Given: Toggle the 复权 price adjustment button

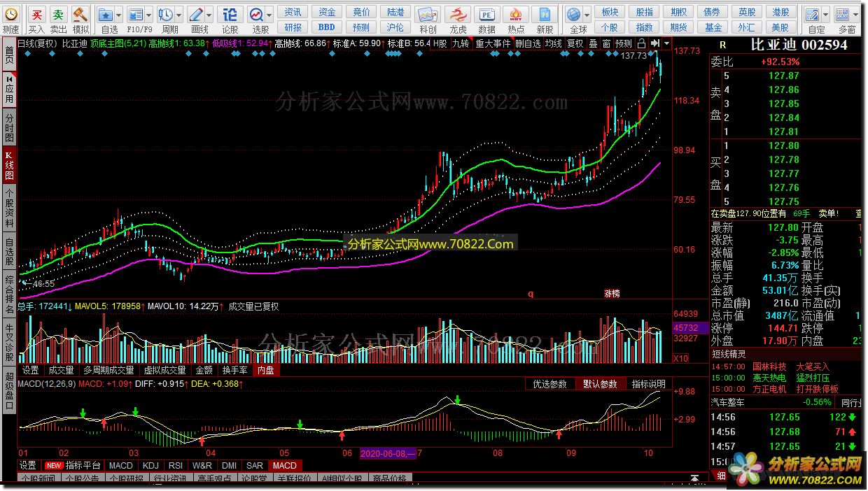Looking at the screenshot, I should pos(575,43).
